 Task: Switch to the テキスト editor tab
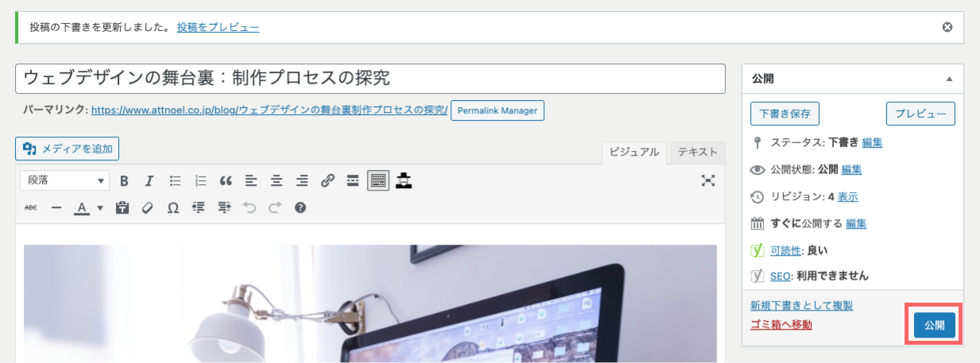pos(697,153)
